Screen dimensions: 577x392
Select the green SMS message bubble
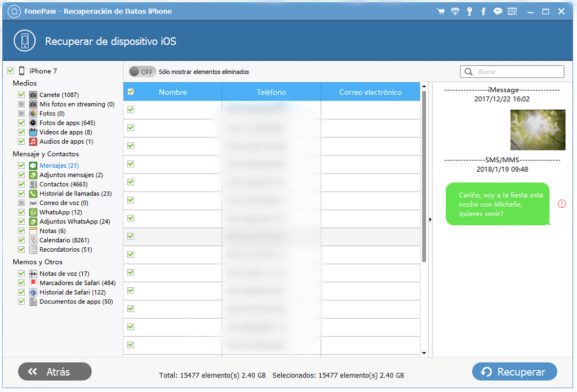click(x=498, y=204)
